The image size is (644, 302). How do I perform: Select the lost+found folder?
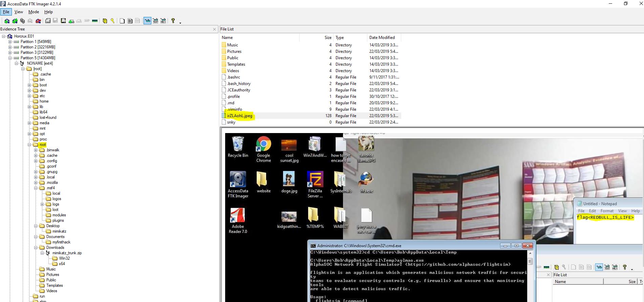click(48, 117)
